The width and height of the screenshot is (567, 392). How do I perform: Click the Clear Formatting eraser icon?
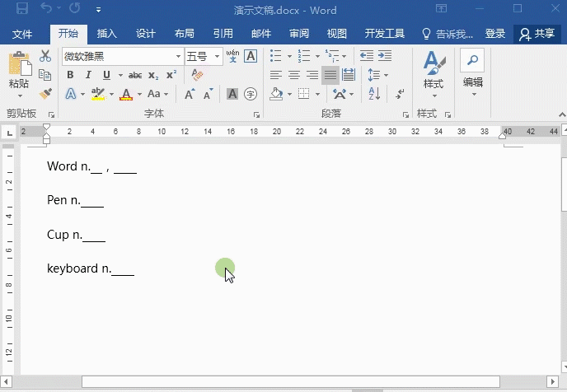(197, 75)
